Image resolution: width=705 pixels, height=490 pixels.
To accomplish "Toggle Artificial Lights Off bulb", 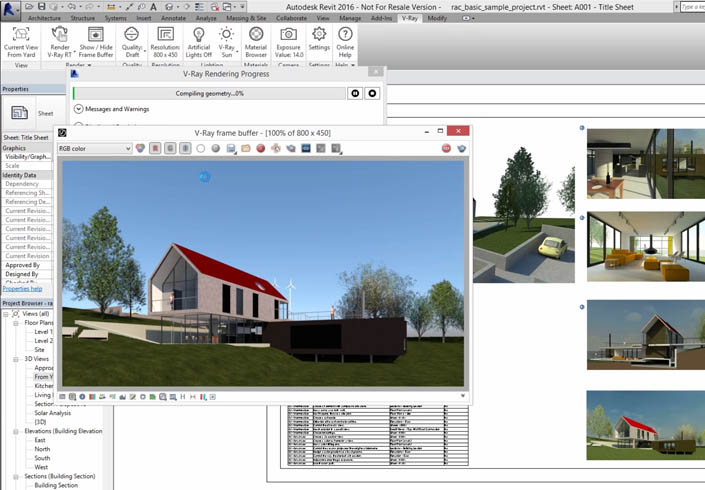I will tap(199, 34).
